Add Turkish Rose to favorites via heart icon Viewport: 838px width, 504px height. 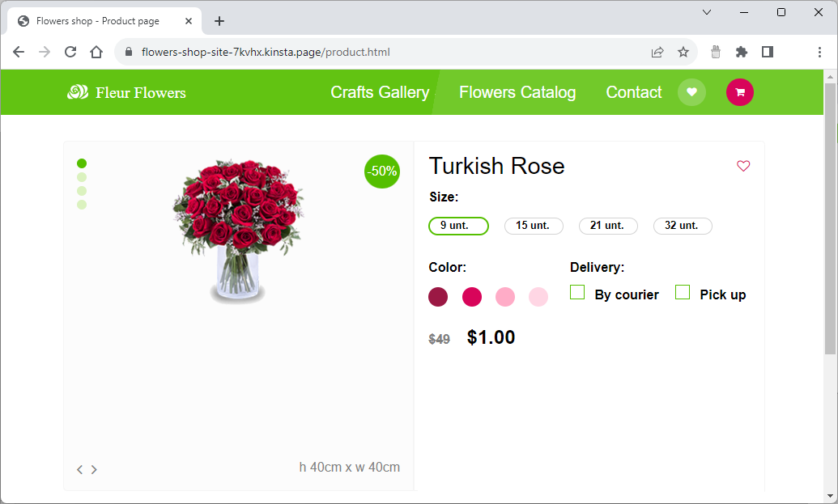(x=743, y=166)
